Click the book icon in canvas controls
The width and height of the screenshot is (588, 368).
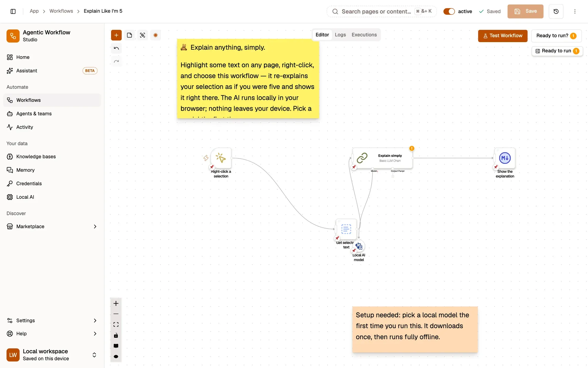tap(116, 346)
